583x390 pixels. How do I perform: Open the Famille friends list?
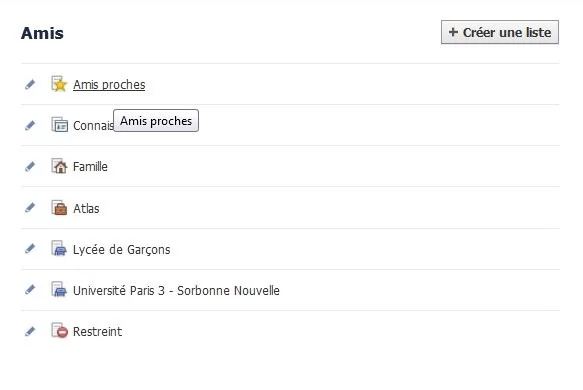click(90, 167)
